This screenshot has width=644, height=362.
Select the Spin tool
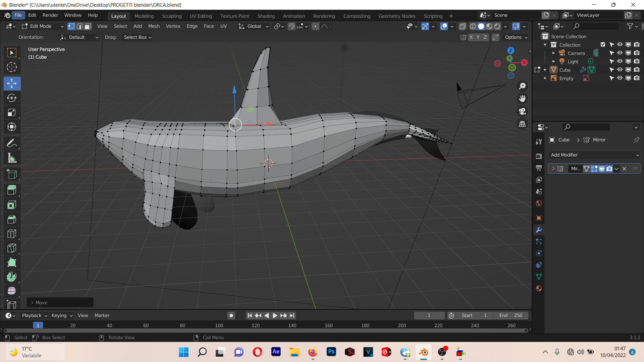pos(12,277)
